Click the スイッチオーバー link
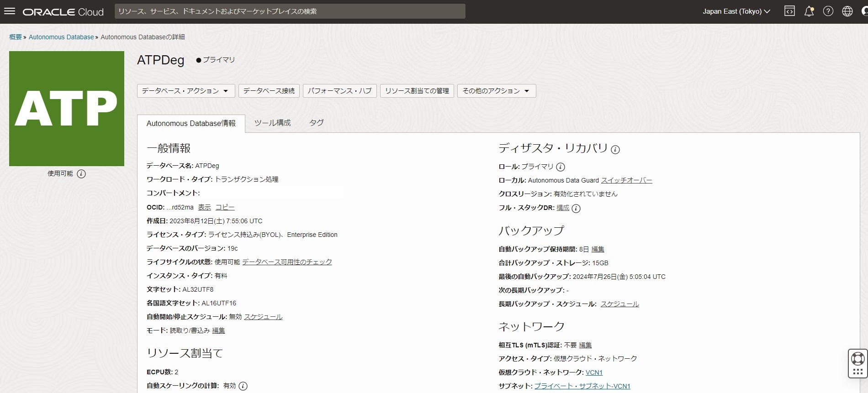The width and height of the screenshot is (868, 393). [626, 180]
